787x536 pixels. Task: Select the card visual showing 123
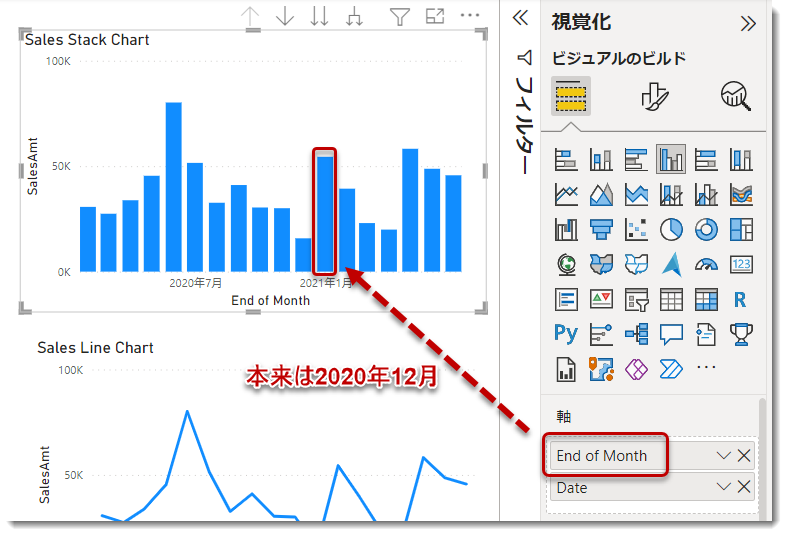741,264
